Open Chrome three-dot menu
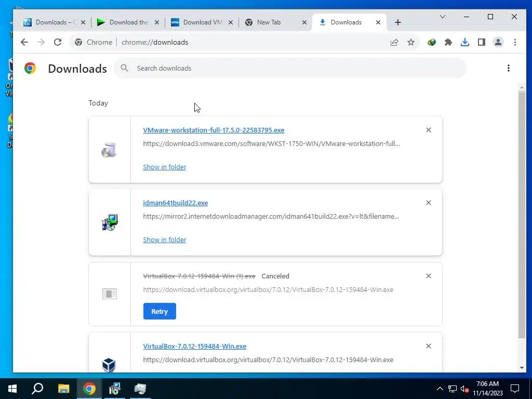Viewport: 532px width, 399px height. point(515,42)
